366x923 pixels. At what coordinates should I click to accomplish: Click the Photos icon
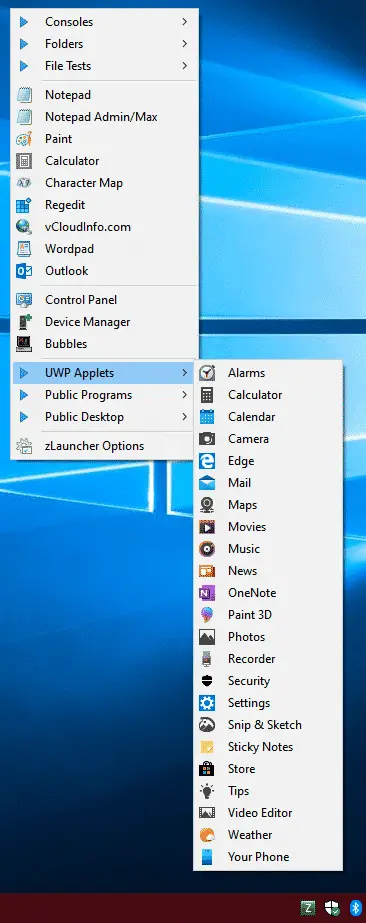coord(207,637)
